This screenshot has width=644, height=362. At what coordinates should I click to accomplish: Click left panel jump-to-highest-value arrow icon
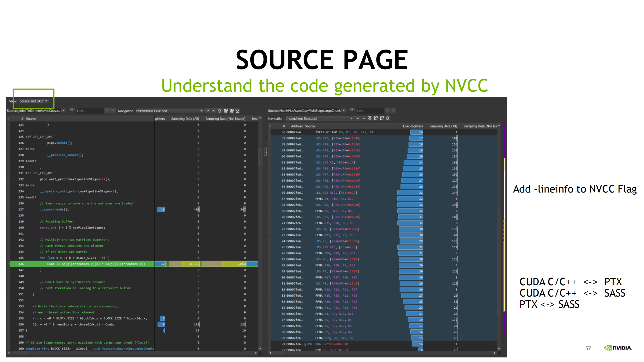tap(219, 111)
